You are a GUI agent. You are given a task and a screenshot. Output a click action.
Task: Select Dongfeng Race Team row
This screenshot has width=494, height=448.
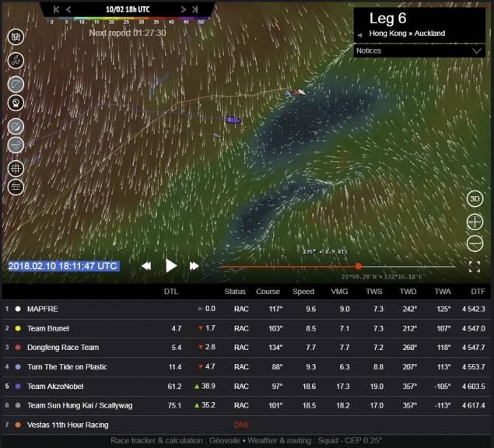pos(247,348)
